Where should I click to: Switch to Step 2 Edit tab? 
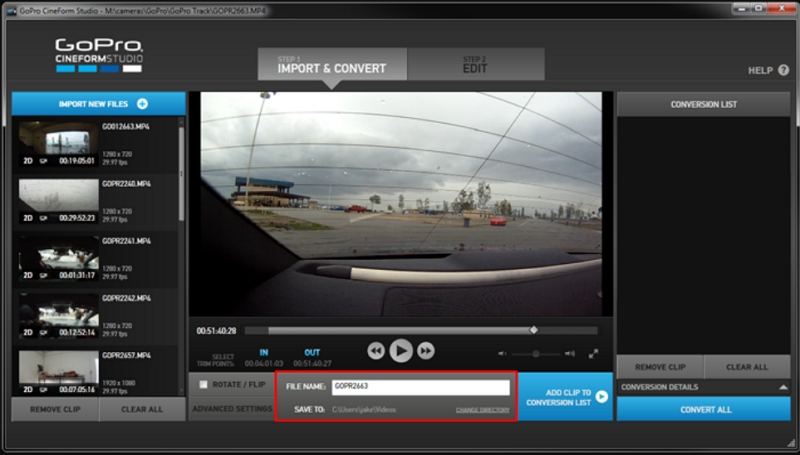[x=476, y=64]
